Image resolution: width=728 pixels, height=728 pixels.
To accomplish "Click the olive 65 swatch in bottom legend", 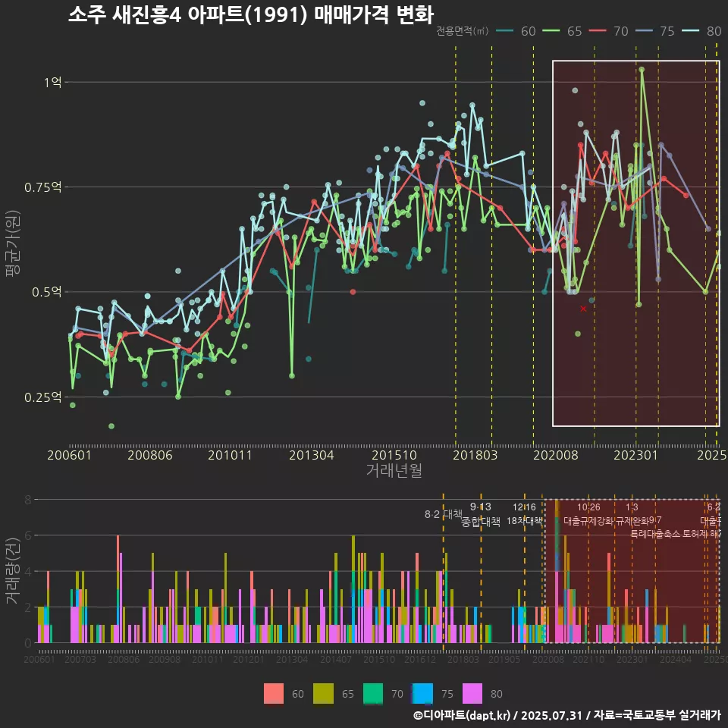I will (323, 694).
